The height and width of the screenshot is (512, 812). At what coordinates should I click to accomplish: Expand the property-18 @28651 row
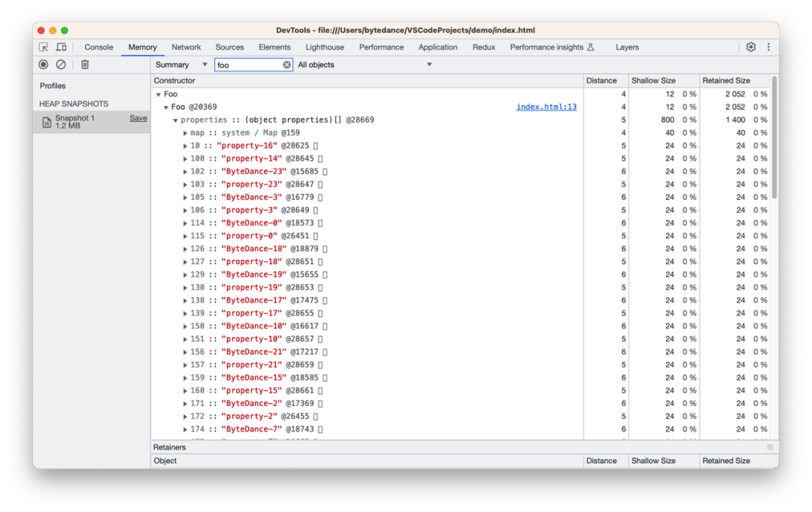pos(185,262)
